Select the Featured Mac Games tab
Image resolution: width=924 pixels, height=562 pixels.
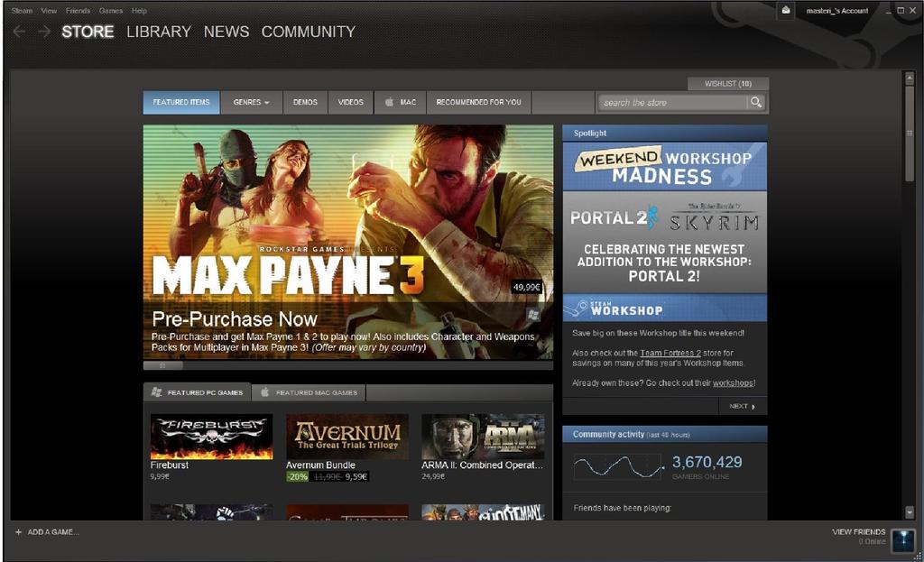coord(309,392)
